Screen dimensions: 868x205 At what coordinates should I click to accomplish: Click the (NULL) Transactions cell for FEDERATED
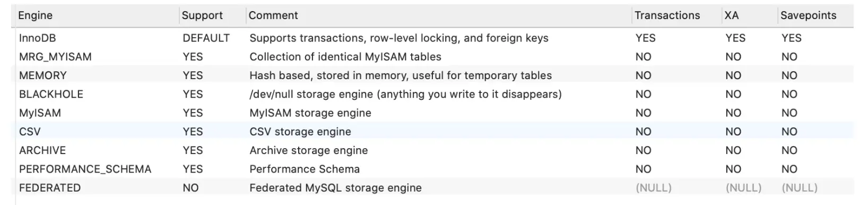654,188
